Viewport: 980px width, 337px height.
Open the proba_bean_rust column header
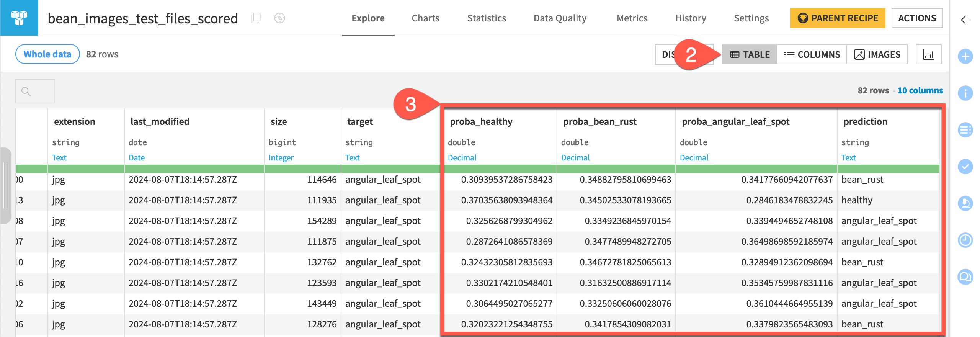600,121
